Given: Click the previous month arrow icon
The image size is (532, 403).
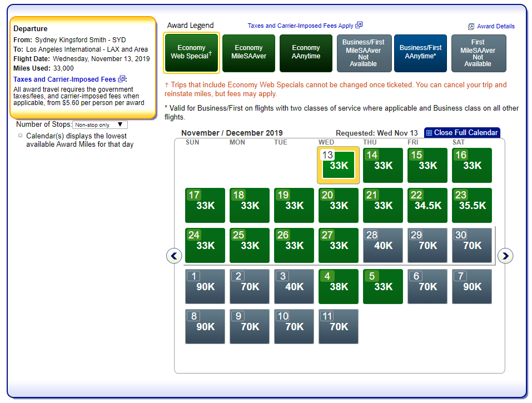Looking at the screenshot, I should pos(174,256).
